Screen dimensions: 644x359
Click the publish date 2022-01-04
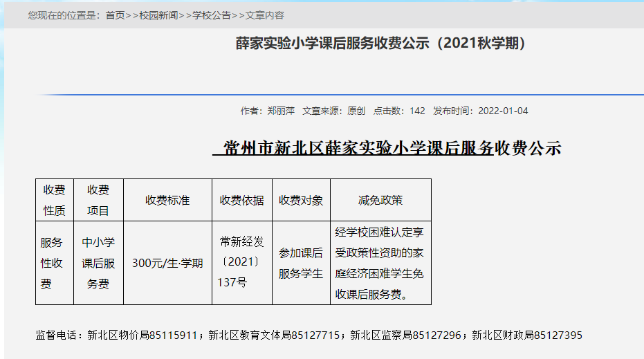pos(503,111)
